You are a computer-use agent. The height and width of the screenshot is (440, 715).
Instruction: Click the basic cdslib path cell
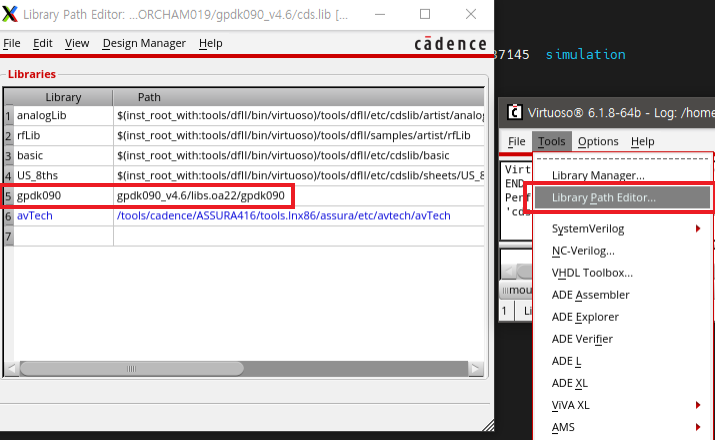point(299,155)
